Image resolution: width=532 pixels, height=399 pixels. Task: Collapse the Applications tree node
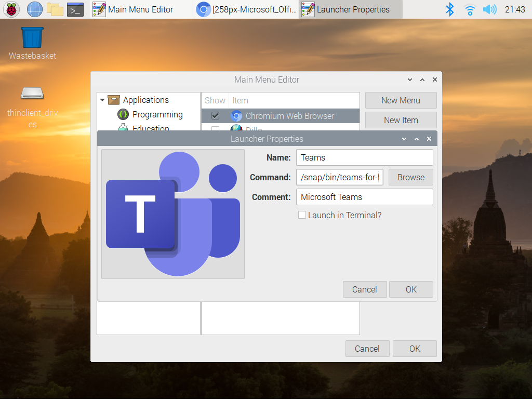click(x=102, y=100)
